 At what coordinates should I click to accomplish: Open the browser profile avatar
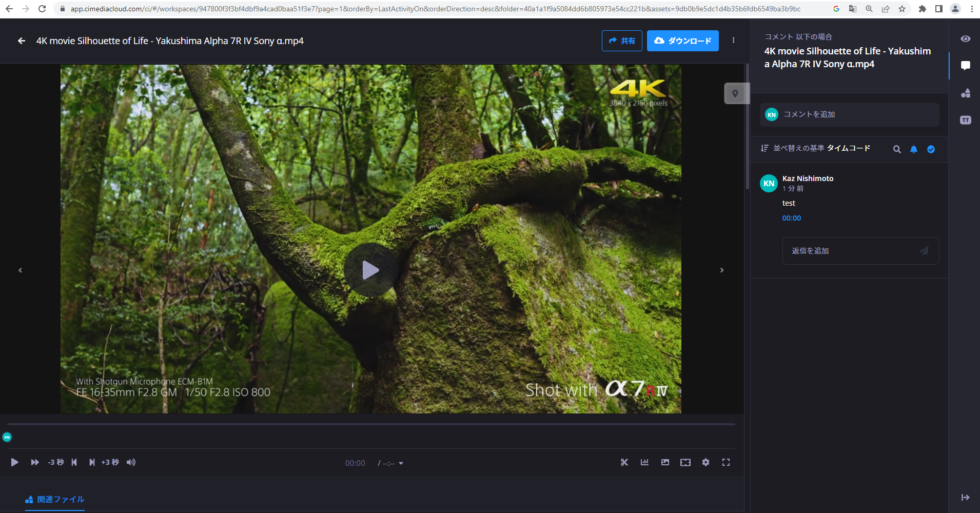(x=955, y=9)
